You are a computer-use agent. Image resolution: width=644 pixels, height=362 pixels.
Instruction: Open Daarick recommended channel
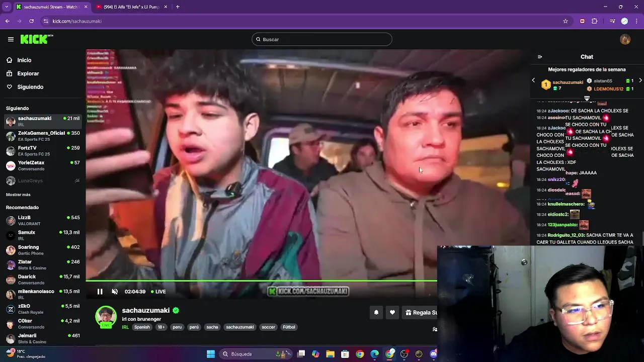coord(42,280)
